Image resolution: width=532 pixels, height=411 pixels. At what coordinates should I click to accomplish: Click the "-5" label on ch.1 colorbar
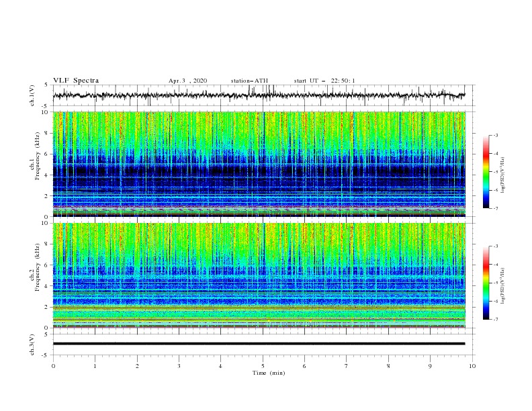[496, 172]
